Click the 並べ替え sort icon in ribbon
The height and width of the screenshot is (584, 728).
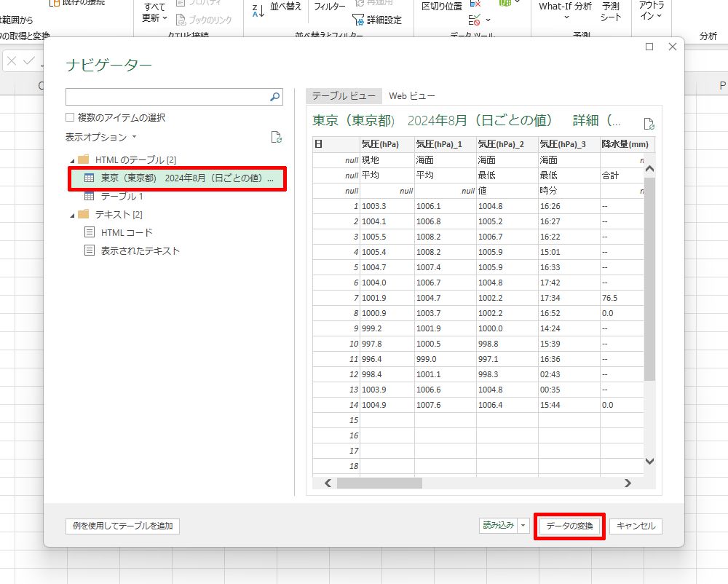point(258,9)
